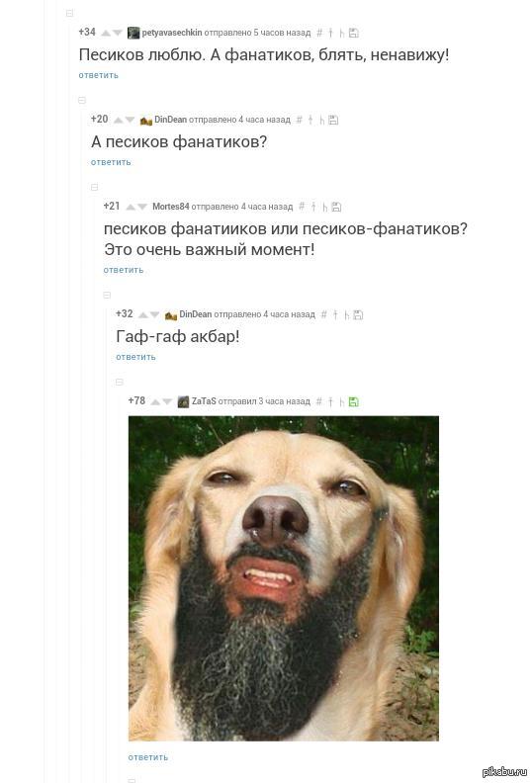
Task: Click the hash permalink on ZaTaS's comment
Action: tap(319, 401)
